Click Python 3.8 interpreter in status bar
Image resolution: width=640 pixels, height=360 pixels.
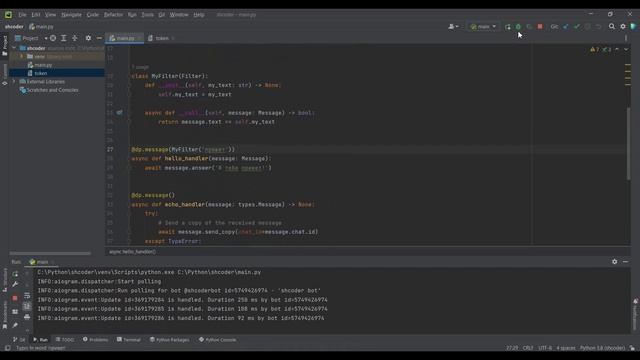[602, 348]
